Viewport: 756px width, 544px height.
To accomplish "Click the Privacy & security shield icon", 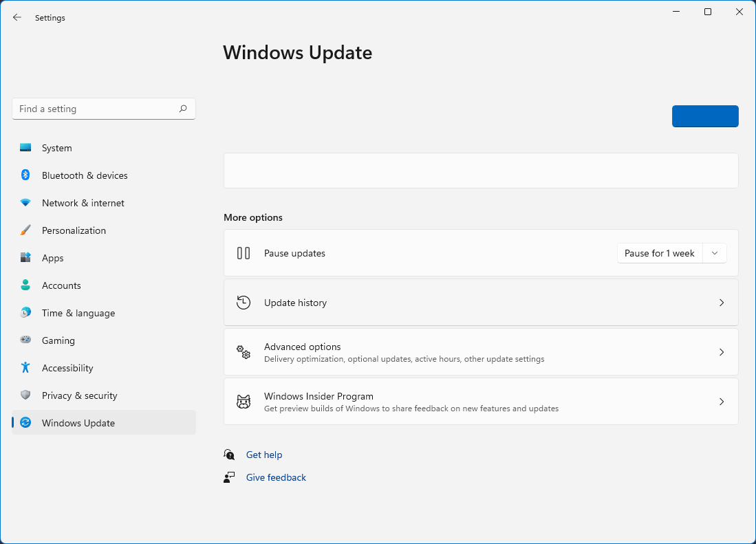I will [x=25, y=395].
